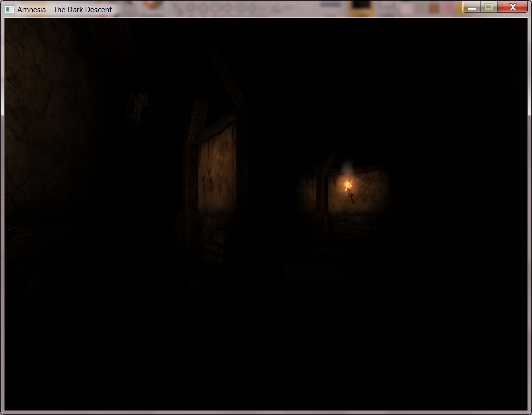
Task: Click the burning torch flame
Action: [347, 184]
